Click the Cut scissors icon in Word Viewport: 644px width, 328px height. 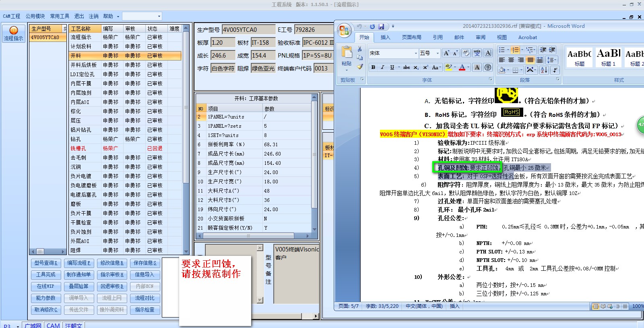(x=359, y=49)
